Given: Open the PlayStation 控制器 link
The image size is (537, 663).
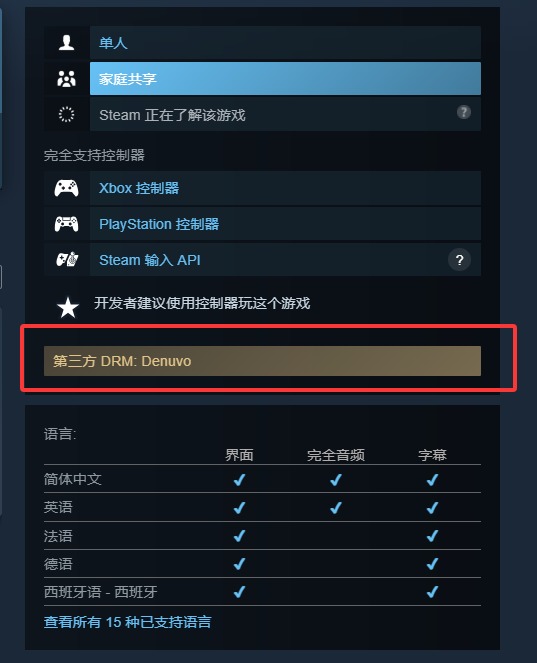Looking at the screenshot, I should click(x=159, y=224).
